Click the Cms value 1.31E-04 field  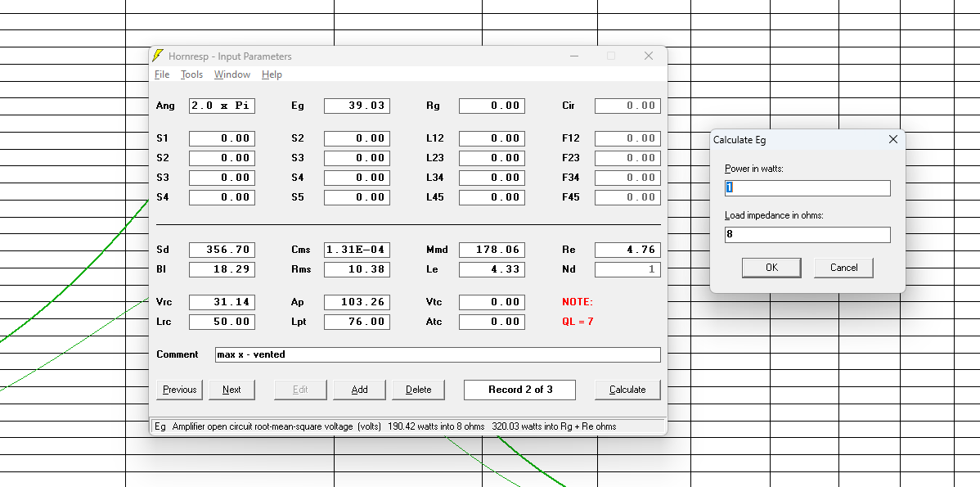tap(357, 250)
